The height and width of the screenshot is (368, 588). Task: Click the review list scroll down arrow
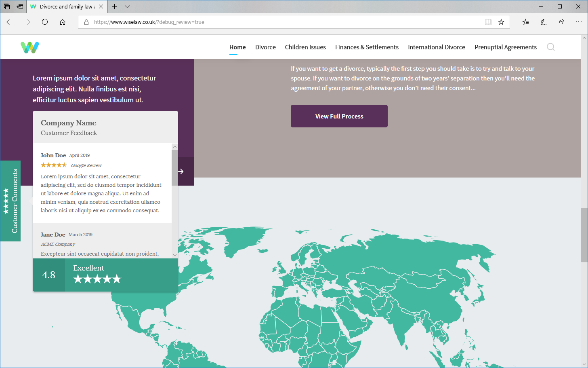tap(175, 255)
